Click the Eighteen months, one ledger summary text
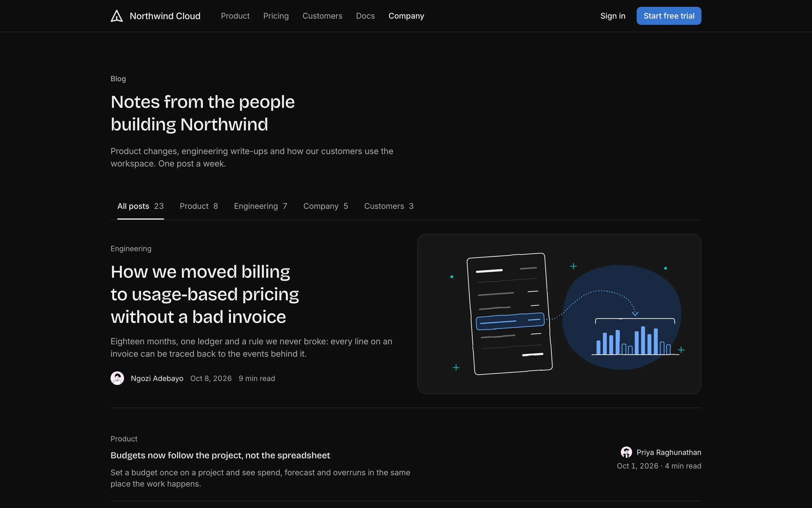 click(x=251, y=347)
